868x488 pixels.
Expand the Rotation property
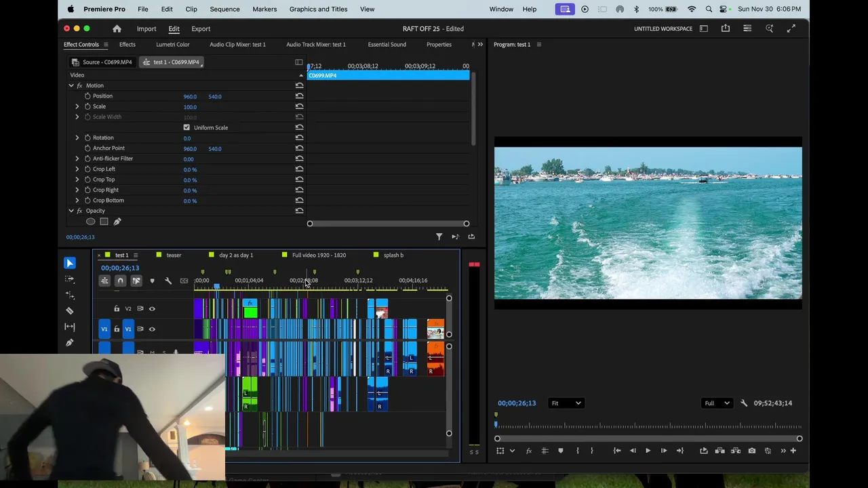pyautogui.click(x=77, y=138)
